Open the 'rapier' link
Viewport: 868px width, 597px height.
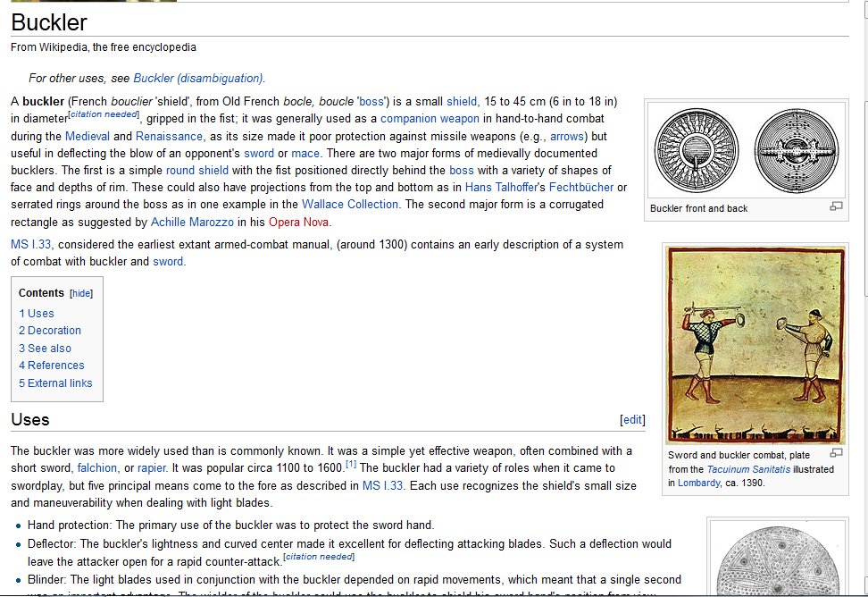point(152,468)
